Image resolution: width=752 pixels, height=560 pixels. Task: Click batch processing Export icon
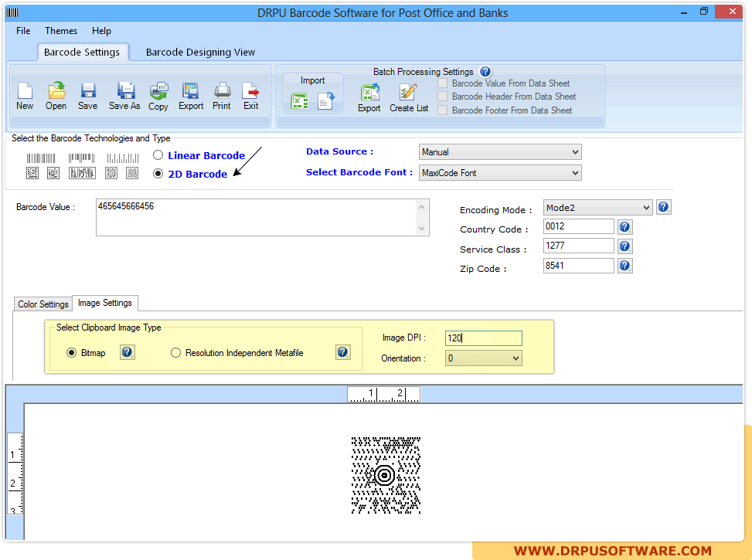tap(369, 92)
